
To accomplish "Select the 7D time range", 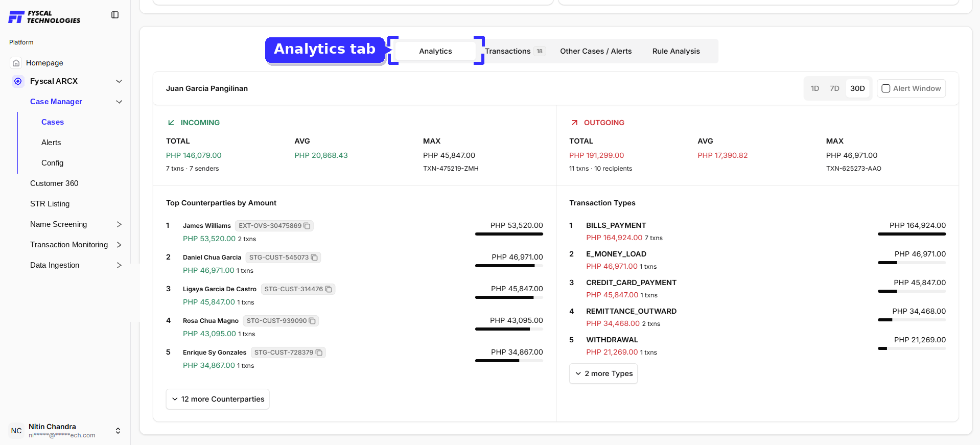I will [834, 88].
